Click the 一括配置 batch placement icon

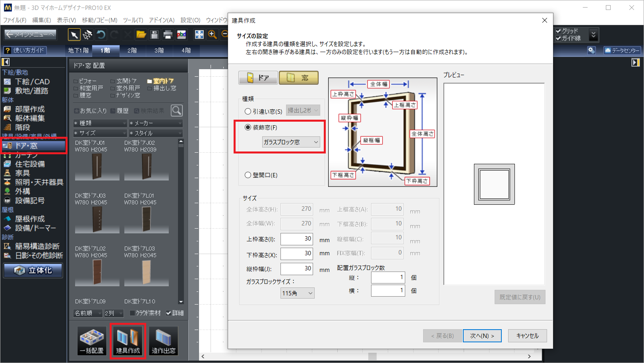[92, 341]
